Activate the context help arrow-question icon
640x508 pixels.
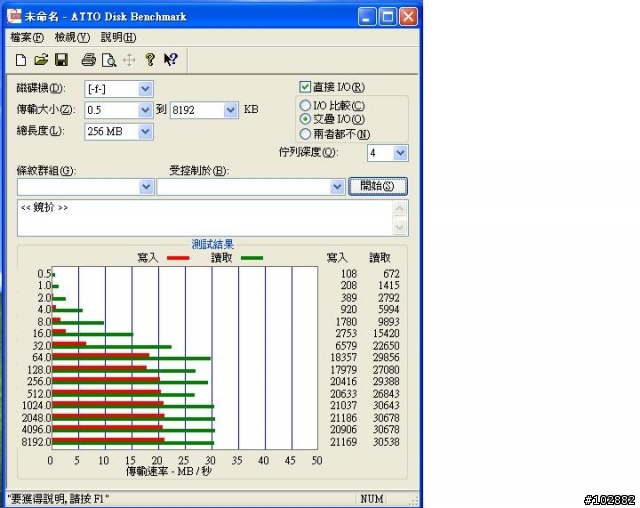[171, 60]
